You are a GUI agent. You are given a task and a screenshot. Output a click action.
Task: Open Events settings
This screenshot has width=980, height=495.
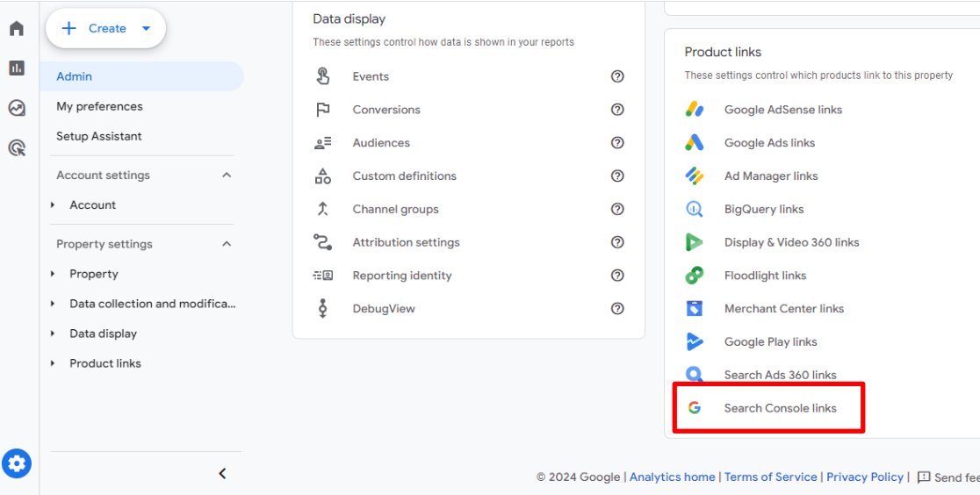(371, 76)
